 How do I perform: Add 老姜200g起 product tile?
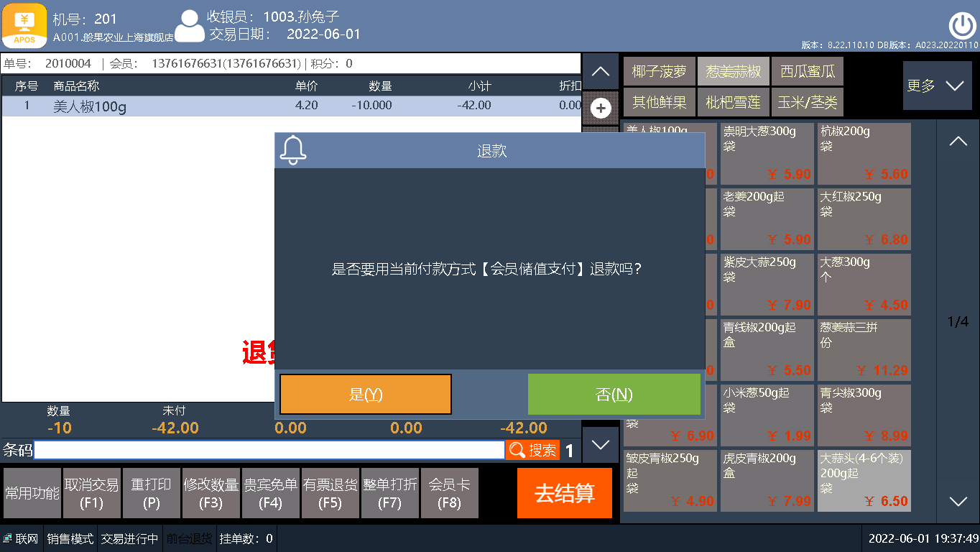click(x=767, y=219)
